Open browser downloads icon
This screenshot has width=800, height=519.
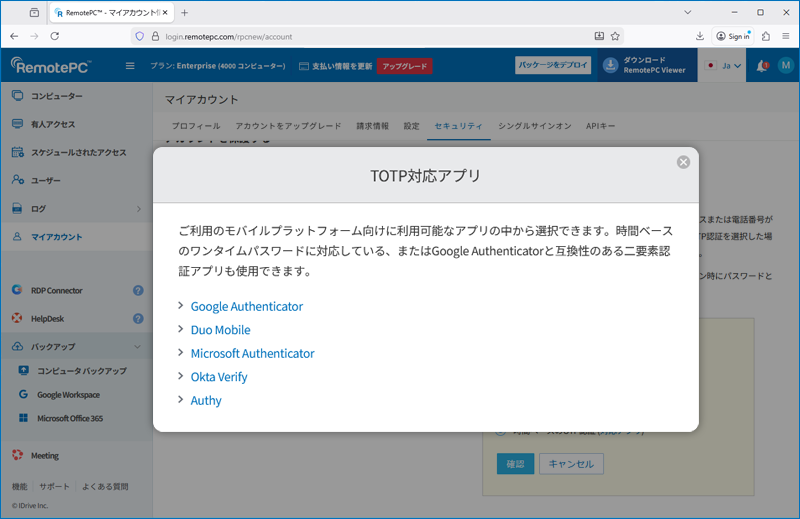[699, 36]
